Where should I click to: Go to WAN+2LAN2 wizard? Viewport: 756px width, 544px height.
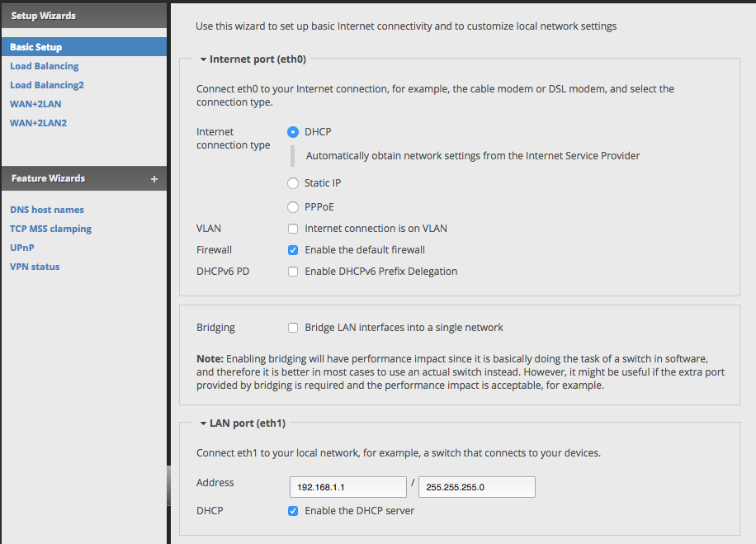39,123
